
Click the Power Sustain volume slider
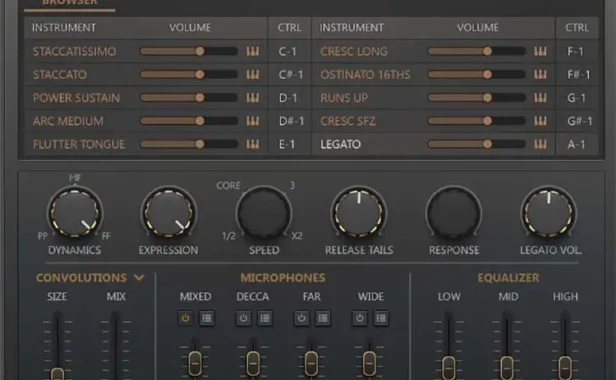(189, 97)
